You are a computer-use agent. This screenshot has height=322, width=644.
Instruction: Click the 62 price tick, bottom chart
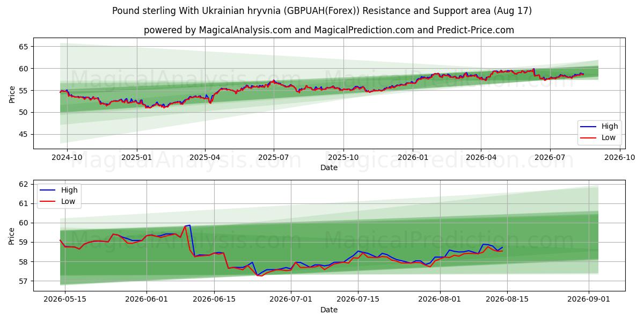coord(24,184)
